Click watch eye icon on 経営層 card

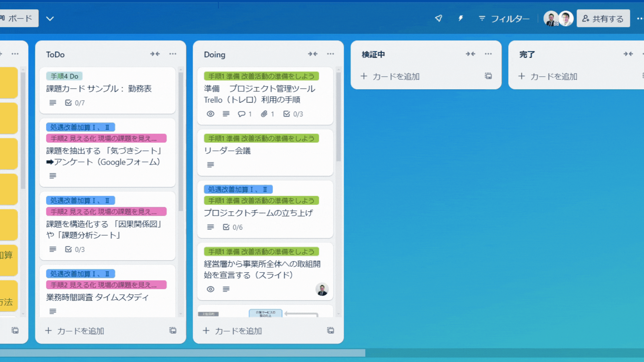tap(210, 289)
